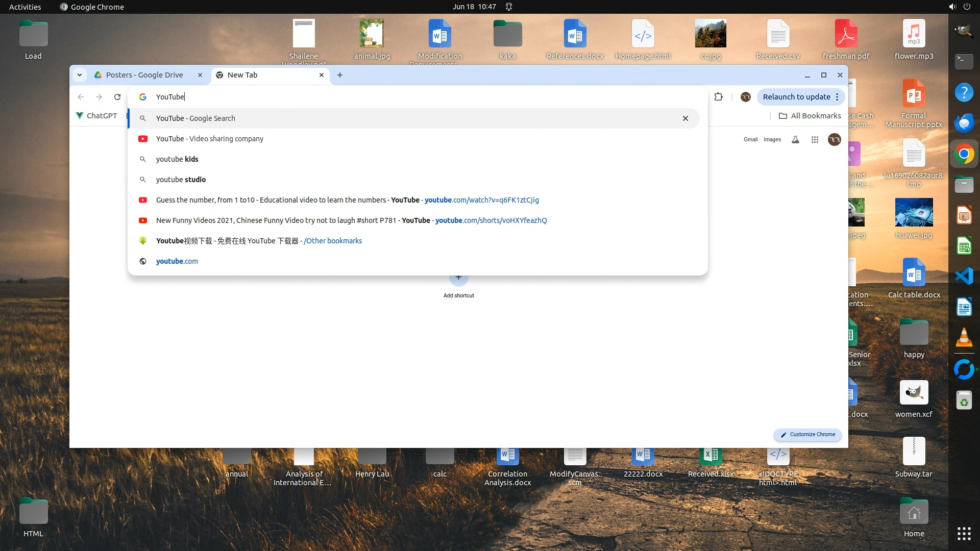Select the youtube.com URL suggestion
Viewport: 980px width, 551px height.
[x=177, y=261]
